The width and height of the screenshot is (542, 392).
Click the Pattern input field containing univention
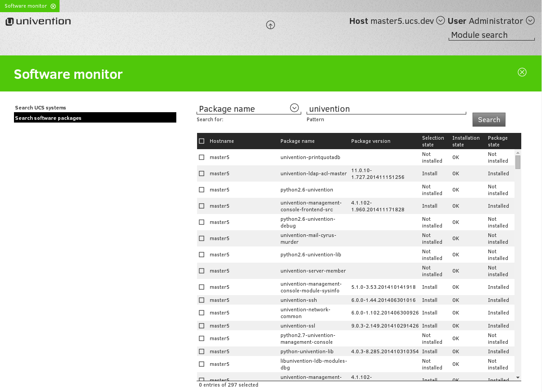386,109
